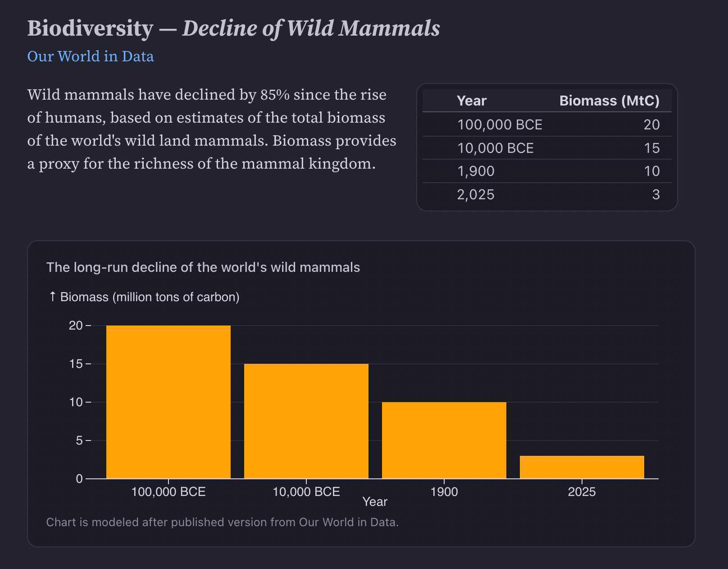Select the 1,900 table cell
The image size is (728, 569).
click(475, 171)
